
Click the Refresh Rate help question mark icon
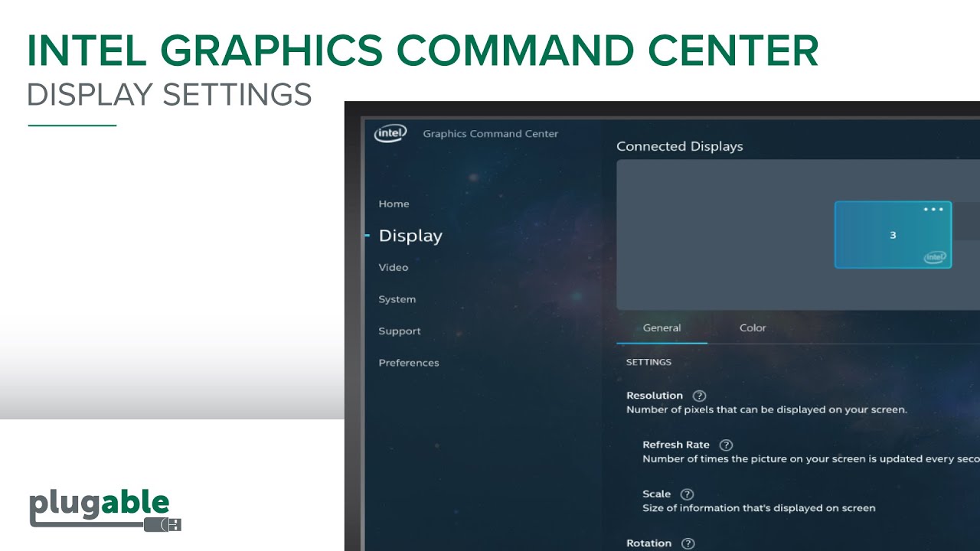coord(726,445)
